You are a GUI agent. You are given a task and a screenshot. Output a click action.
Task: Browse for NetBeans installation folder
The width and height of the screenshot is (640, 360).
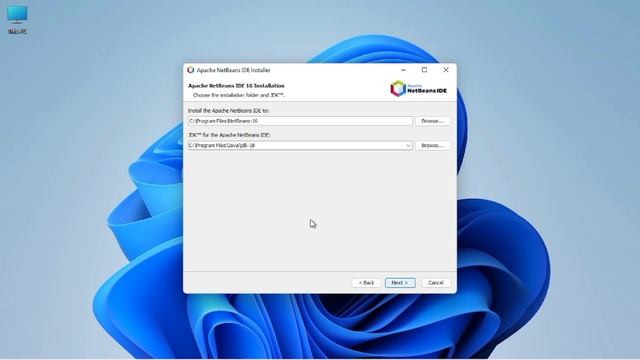coord(432,121)
